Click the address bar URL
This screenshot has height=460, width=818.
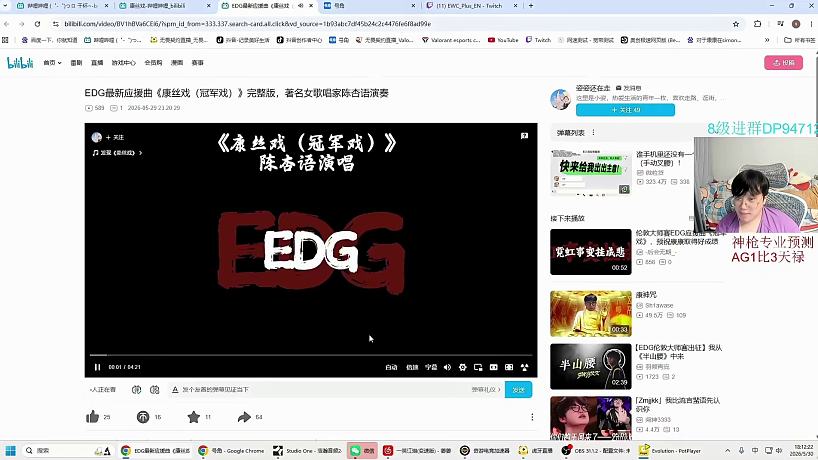[248, 24]
